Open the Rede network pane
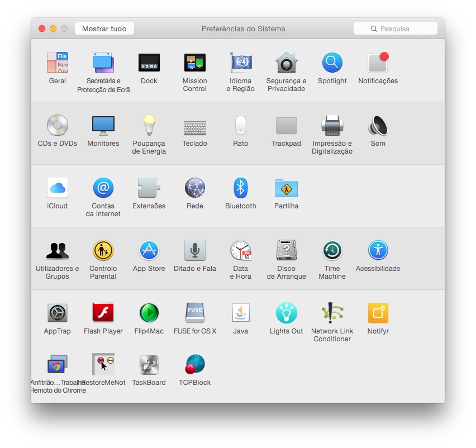This screenshot has height=448, width=476. pyautogui.click(x=195, y=188)
